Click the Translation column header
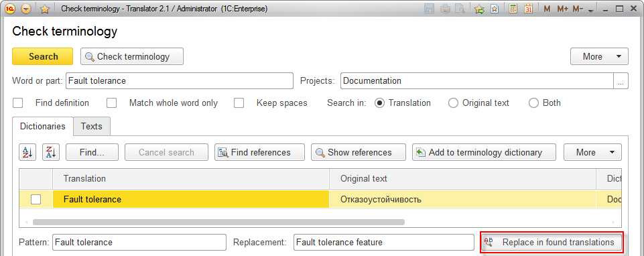The width and height of the screenshot is (644, 256). coord(191,179)
